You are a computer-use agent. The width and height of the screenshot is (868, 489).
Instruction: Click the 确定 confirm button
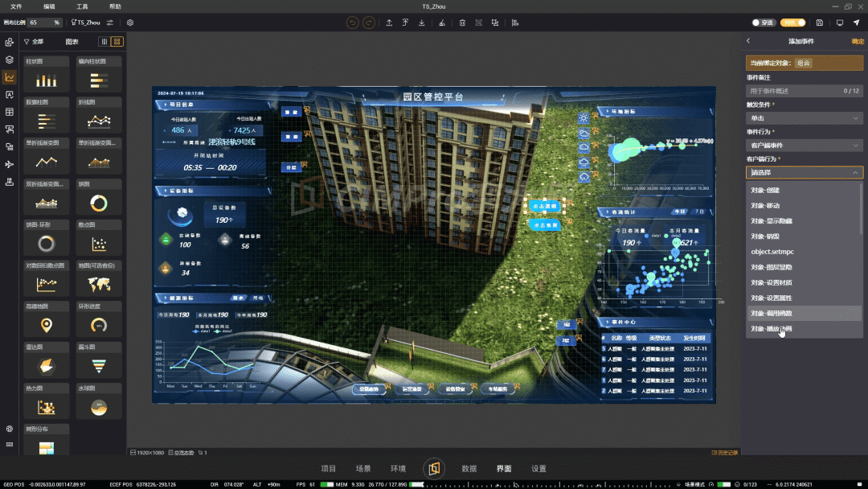tap(858, 42)
